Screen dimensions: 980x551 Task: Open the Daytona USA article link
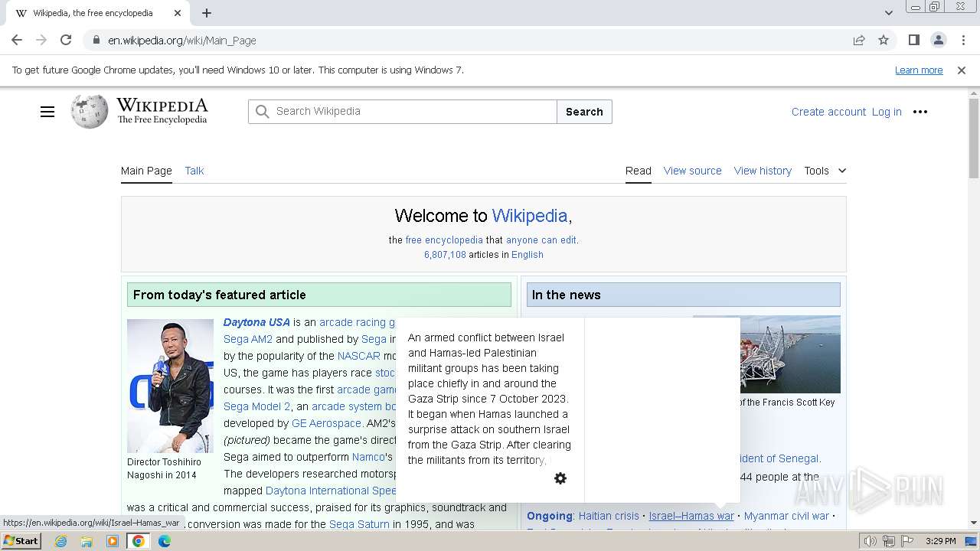click(x=256, y=322)
